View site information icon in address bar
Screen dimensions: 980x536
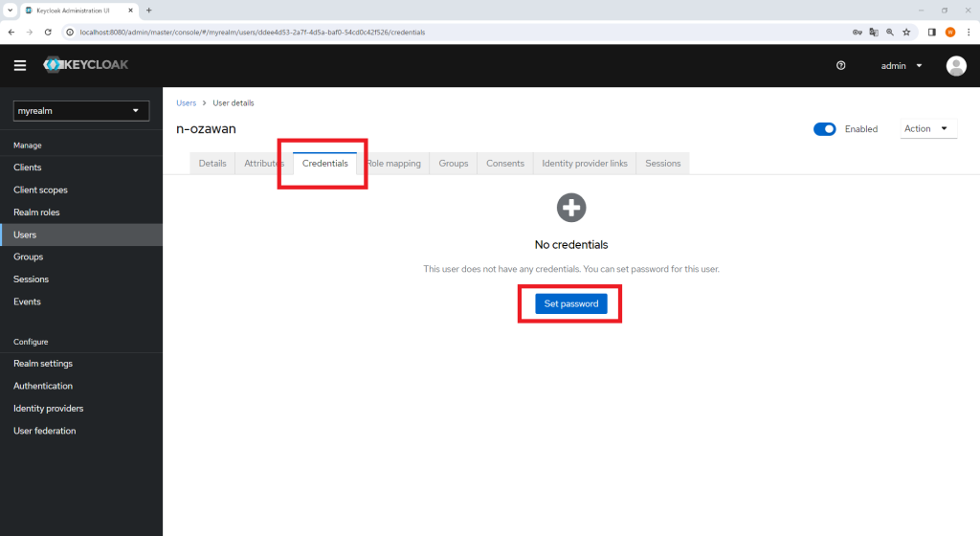click(x=70, y=32)
